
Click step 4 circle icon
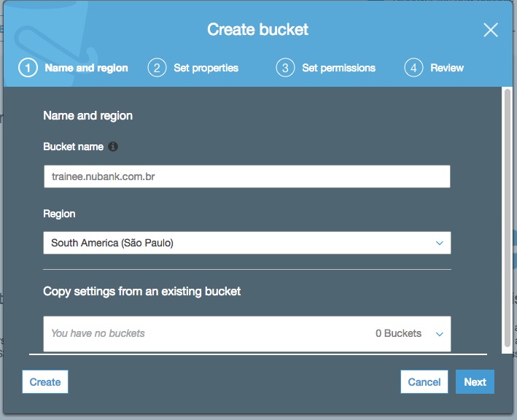(413, 68)
